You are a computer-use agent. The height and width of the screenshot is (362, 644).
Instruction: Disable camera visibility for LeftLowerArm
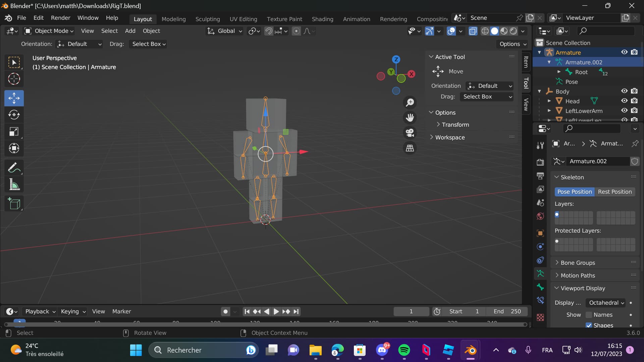click(x=634, y=111)
